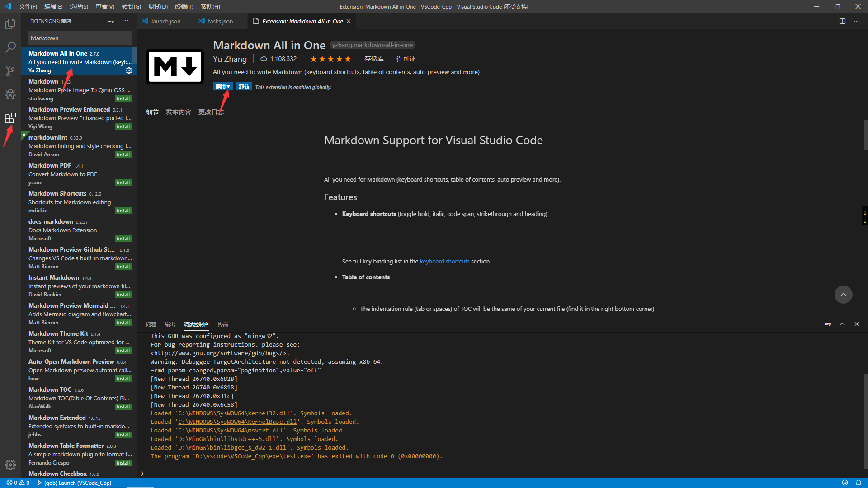Install the Instant Markdown extension
This screenshot has height=488, width=868.
point(123,295)
